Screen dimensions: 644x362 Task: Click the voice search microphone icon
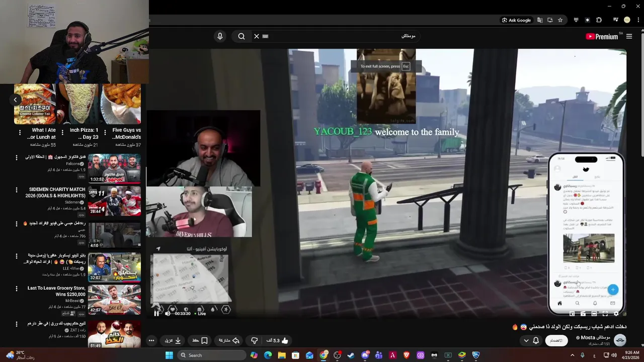click(220, 36)
